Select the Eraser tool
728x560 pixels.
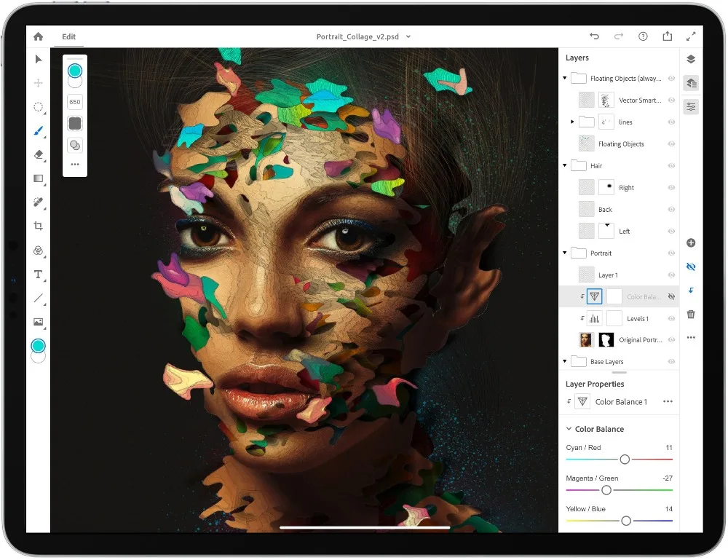[x=39, y=154]
